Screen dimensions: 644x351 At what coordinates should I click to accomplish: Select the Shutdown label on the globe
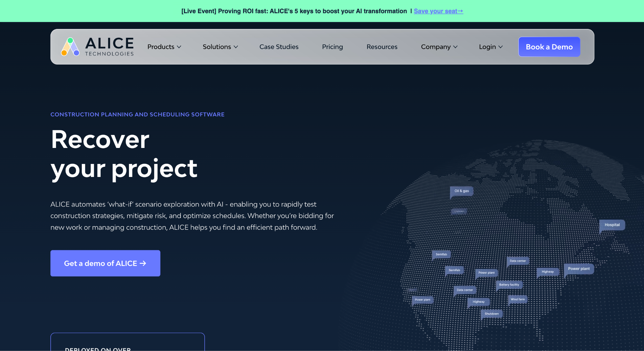tap(491, 314)
